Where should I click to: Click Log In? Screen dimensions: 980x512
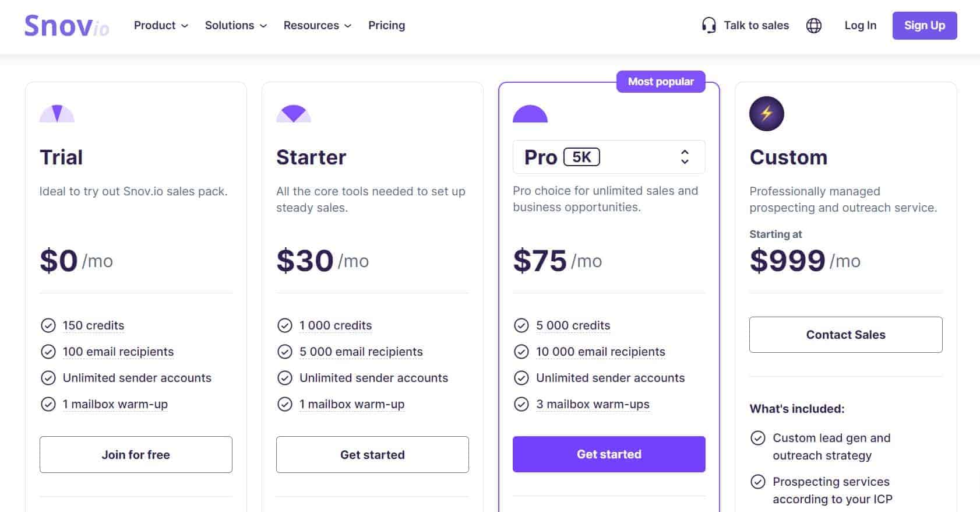(861, 26)
